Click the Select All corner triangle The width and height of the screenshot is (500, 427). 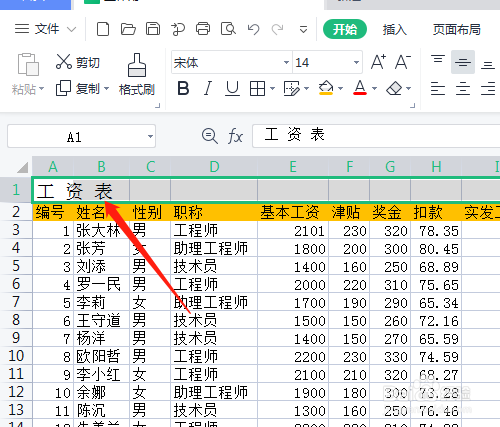(22, 167)
